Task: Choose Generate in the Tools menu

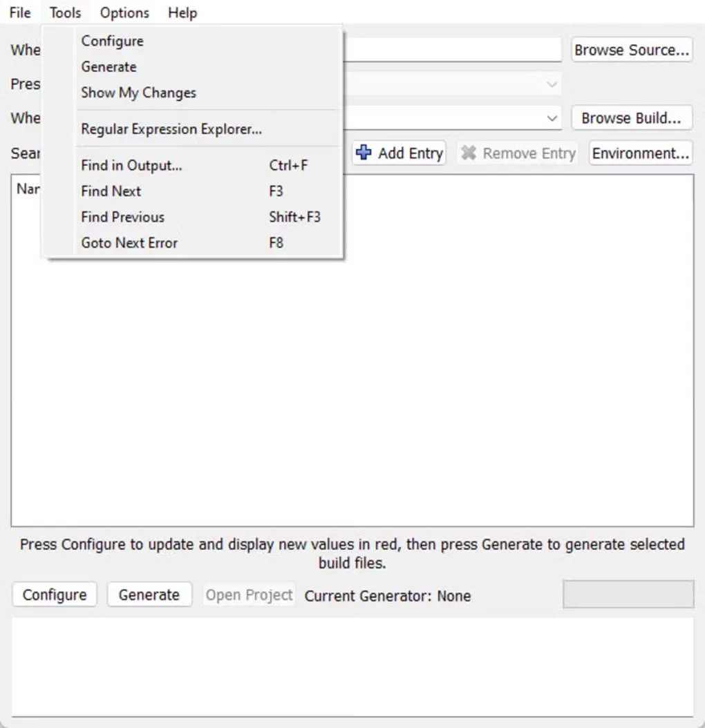Action: point(194,67)
